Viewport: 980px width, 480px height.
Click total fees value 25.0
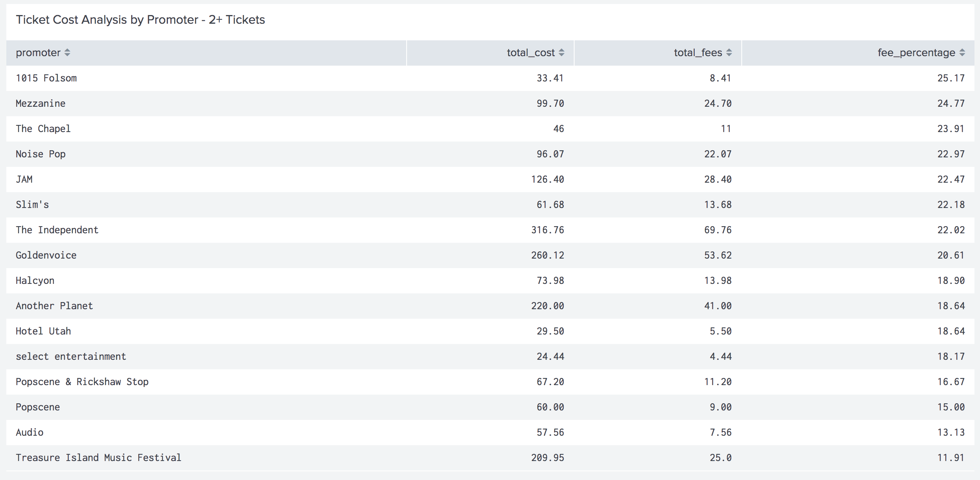(x=720, y=457)
